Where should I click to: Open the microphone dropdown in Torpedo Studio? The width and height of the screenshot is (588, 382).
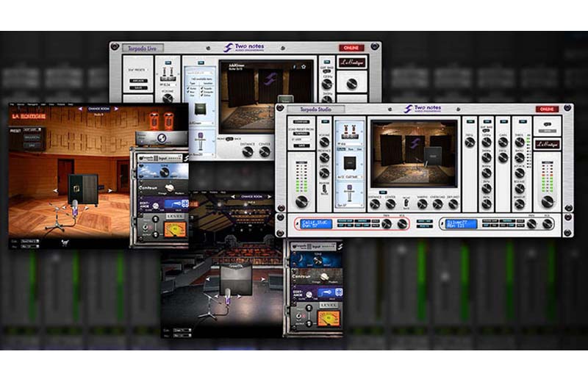click(350, 206)
